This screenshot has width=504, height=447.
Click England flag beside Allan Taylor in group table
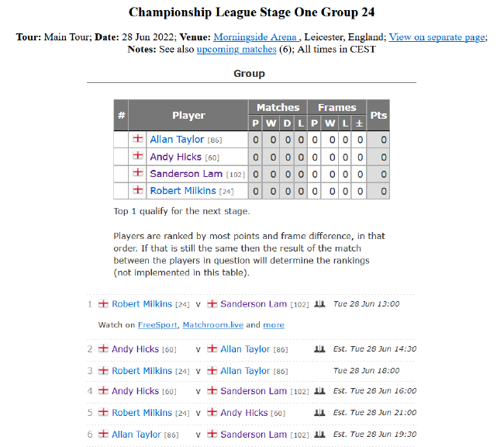138,140
